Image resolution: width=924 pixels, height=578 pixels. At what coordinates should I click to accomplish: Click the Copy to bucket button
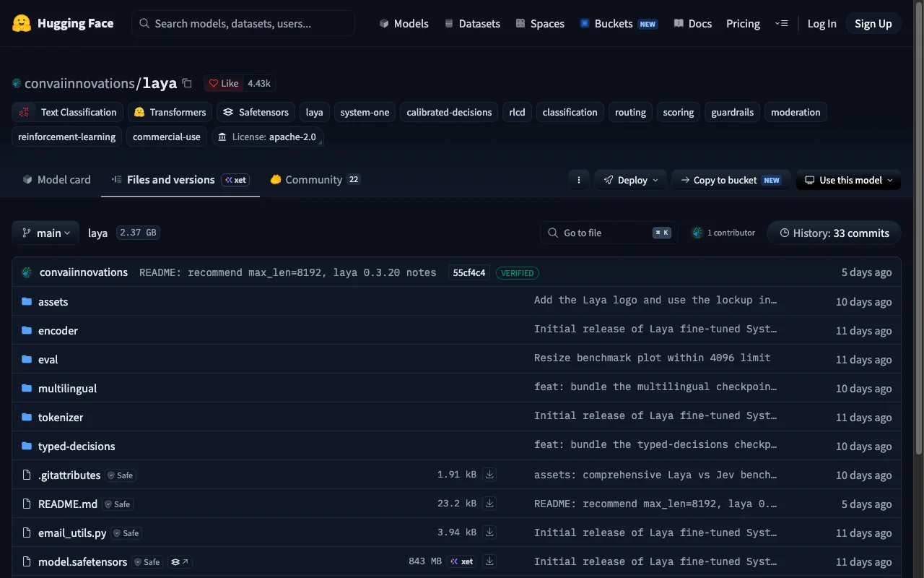pyautogui.click(x=731, y=180)
